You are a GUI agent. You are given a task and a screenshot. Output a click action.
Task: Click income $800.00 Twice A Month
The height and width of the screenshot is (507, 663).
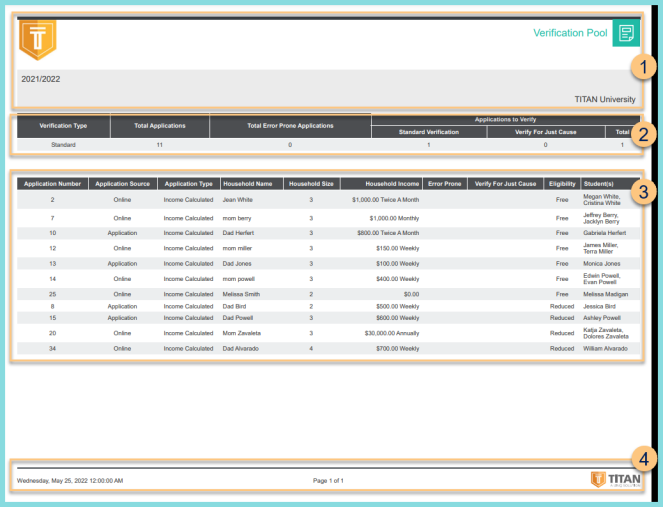pyautogui.click(x=388, y=233)
